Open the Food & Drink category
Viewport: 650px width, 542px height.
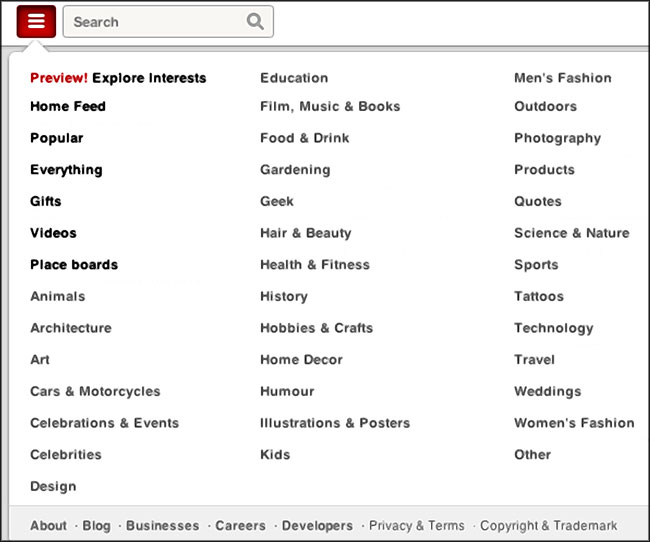(x=305, y=138)
